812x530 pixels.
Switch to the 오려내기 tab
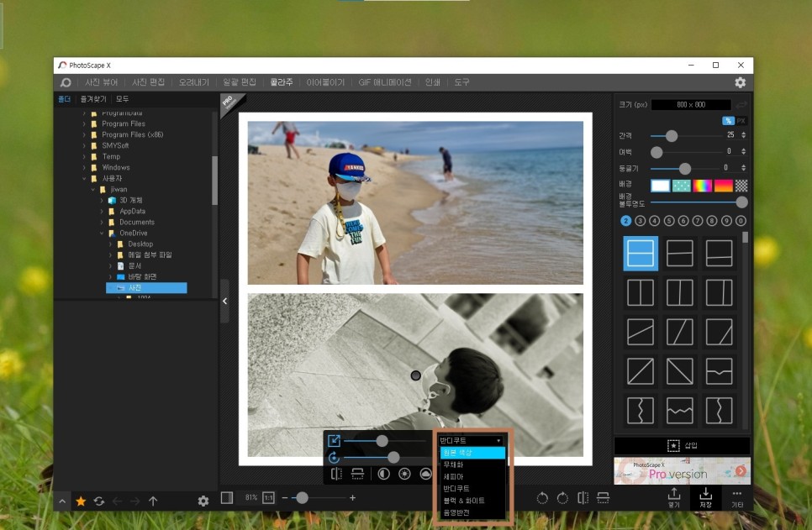[x=193, y=82]
